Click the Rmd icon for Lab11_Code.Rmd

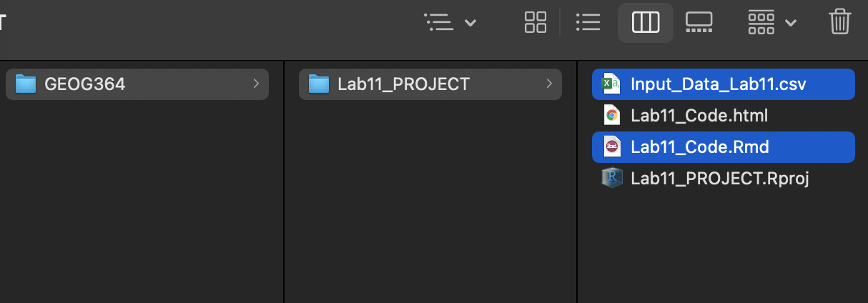pos(612,147)
